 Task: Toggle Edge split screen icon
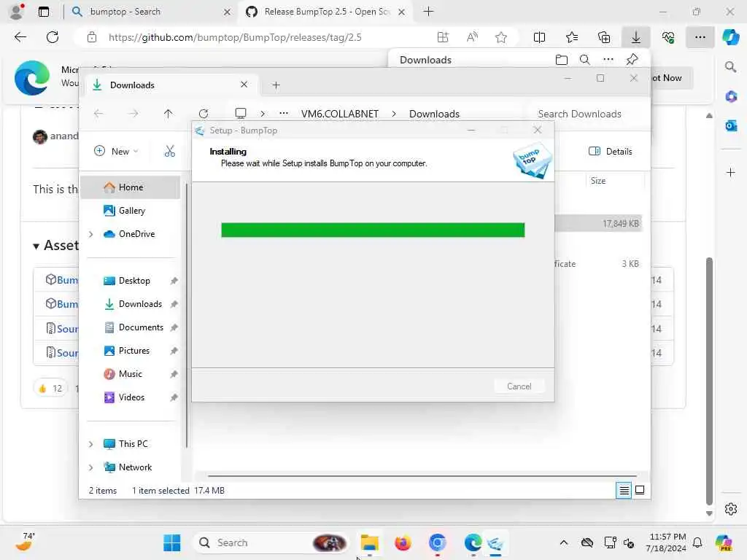click(539, 37)
